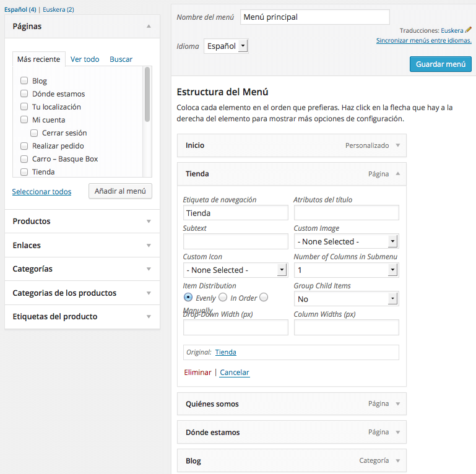The height and width of the screenshot is (474, 476).
Task: Expand the Blog Categoría item arrow
Action: (x=397, y=461)
